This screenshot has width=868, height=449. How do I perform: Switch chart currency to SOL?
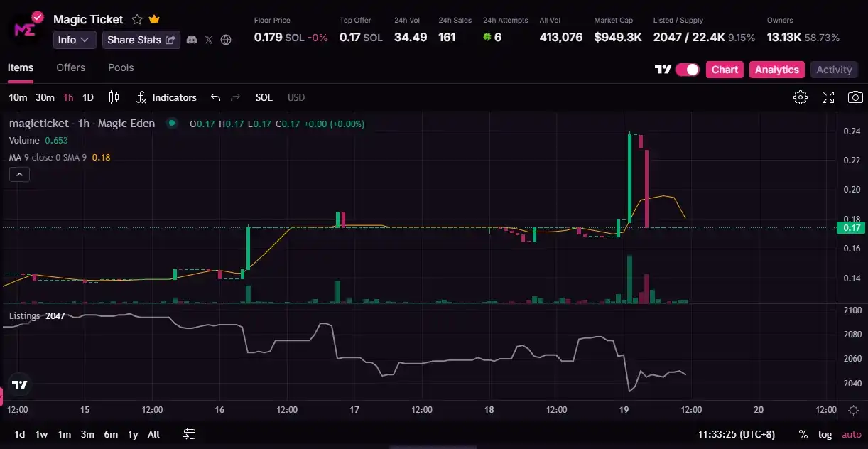pyautogui.click(x=264, y=97)
